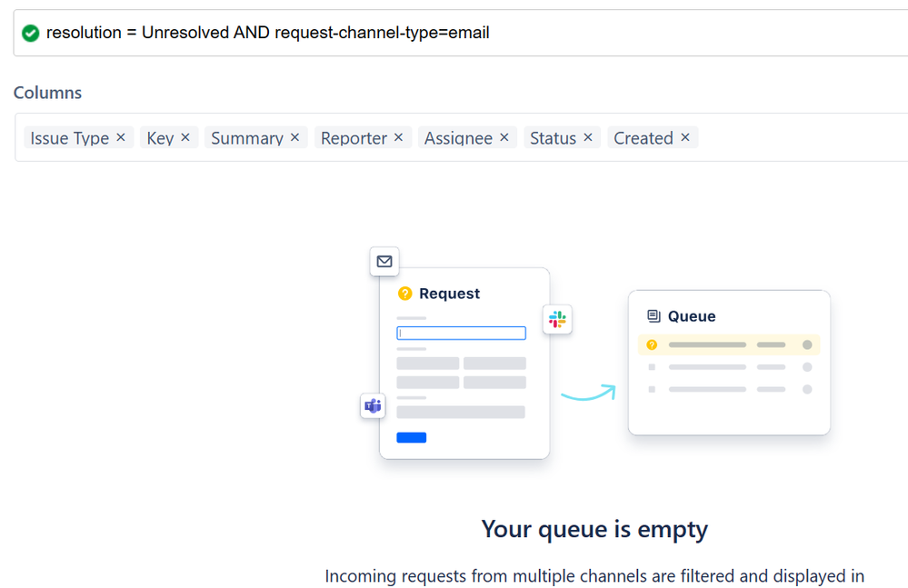Screen dimensions: 908x588
Task: Select the Issue Type column label
Action: [x=69, y=138]
